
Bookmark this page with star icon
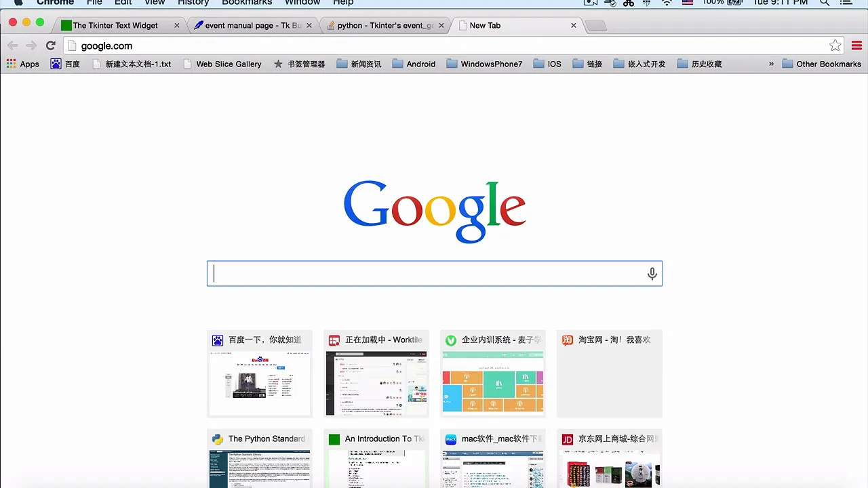pyautogui.click(x=835, y=45)
